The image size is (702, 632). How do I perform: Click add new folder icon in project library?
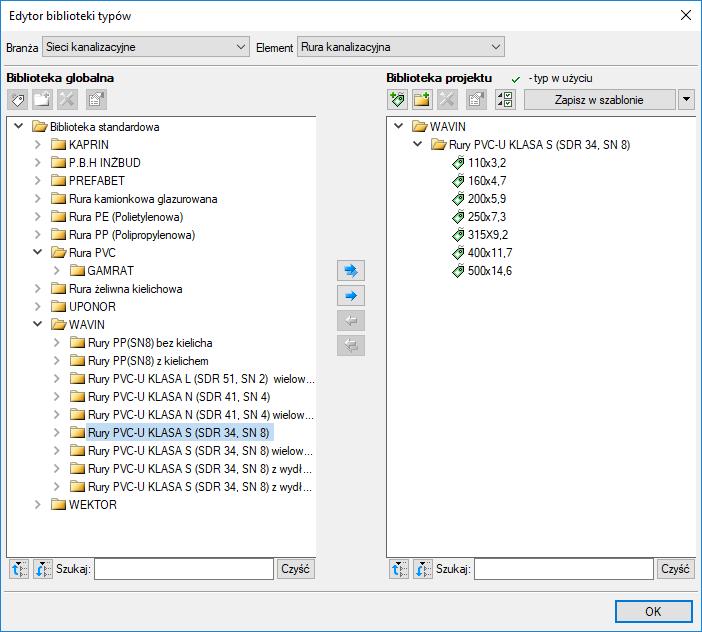[x=422, y=100]
